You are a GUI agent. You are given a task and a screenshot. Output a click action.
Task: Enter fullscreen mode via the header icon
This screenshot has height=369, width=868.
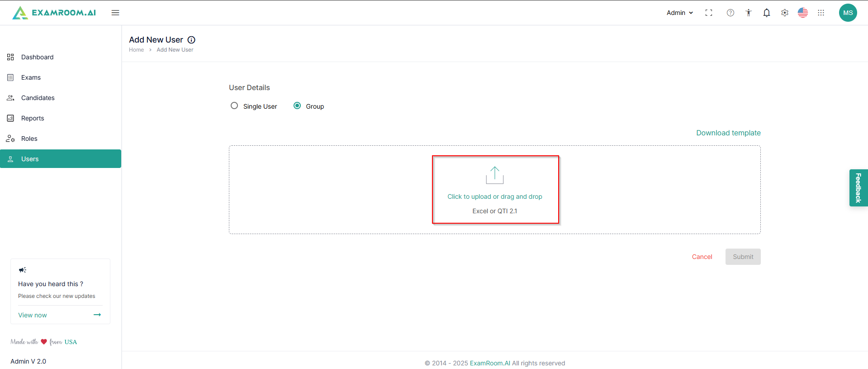709,13
